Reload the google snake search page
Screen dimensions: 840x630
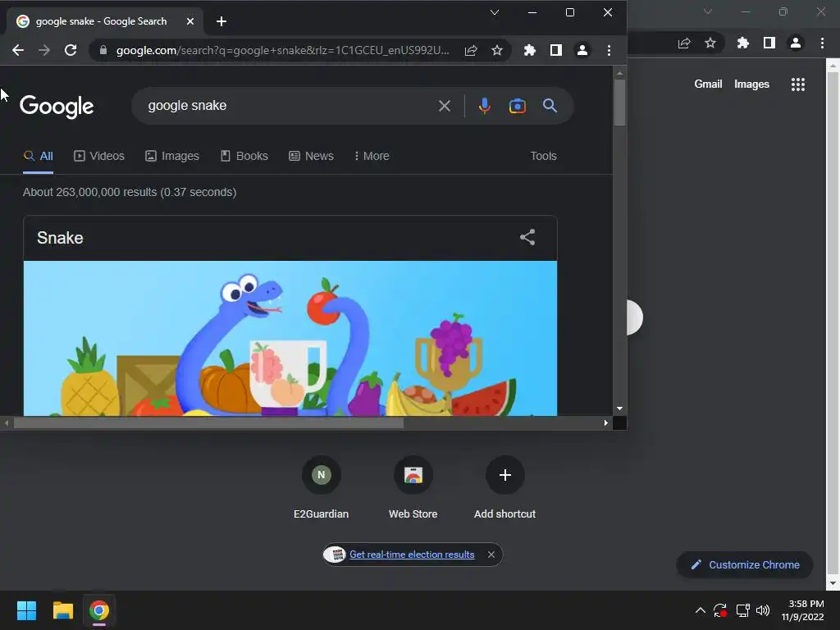tap(71, 50)
